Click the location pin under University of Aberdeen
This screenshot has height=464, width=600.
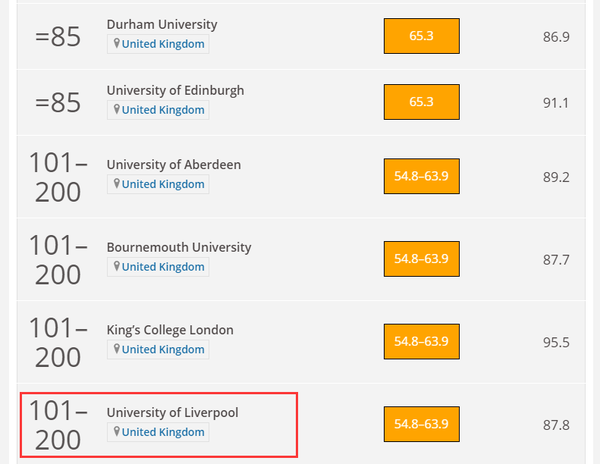click(x=117, y=184)
